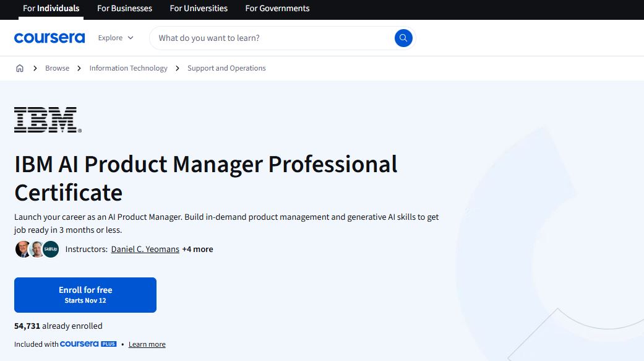
Task: Click the Coursera Plus badge
Action: [x=88, y=344]
